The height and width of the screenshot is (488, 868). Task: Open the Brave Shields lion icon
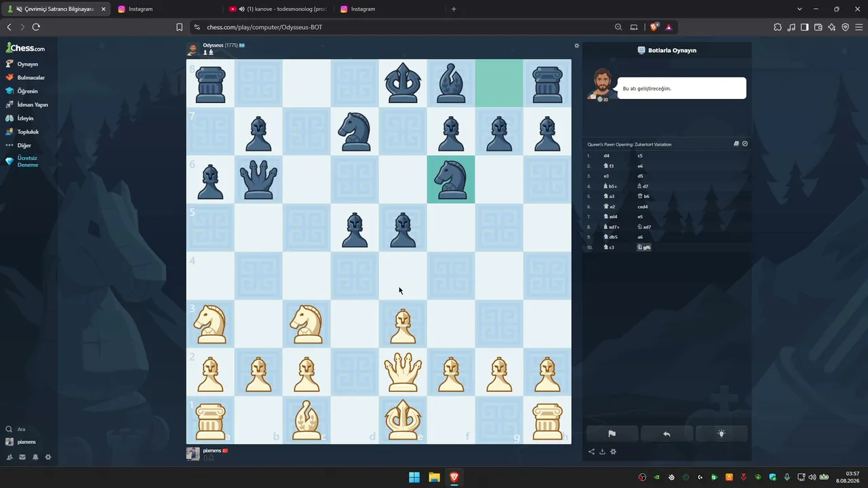(x=654, y=27)
